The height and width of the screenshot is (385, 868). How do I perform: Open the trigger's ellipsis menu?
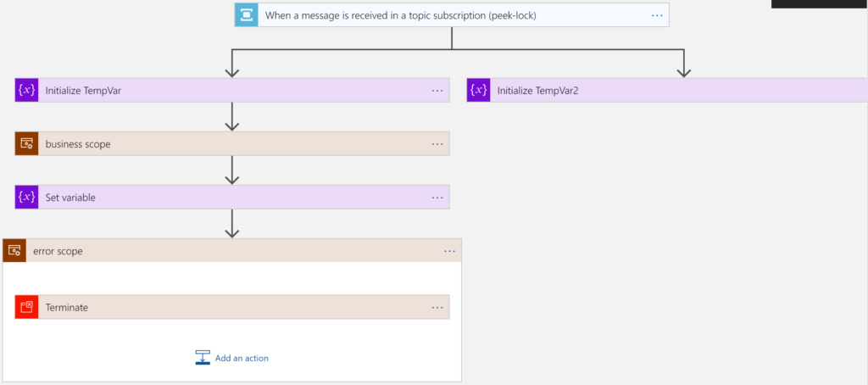coord(657,15)
